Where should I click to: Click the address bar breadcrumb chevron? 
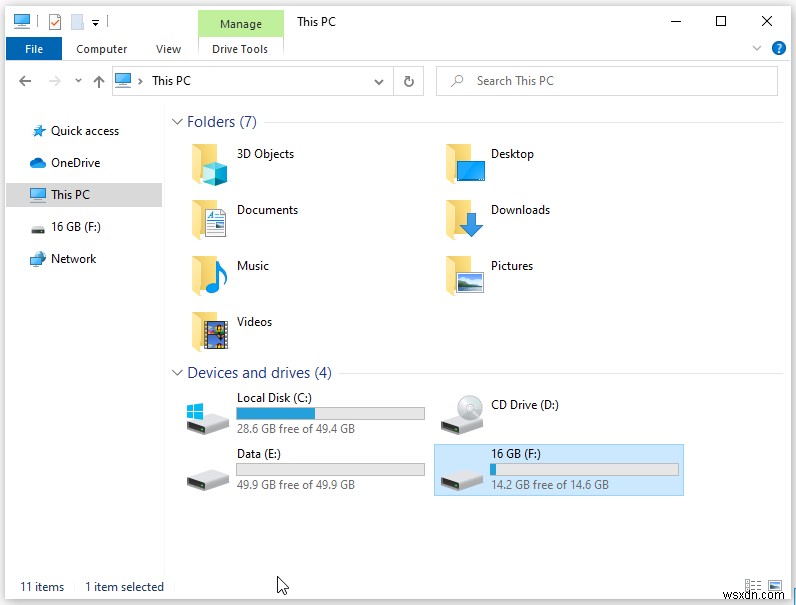point(141,81)
